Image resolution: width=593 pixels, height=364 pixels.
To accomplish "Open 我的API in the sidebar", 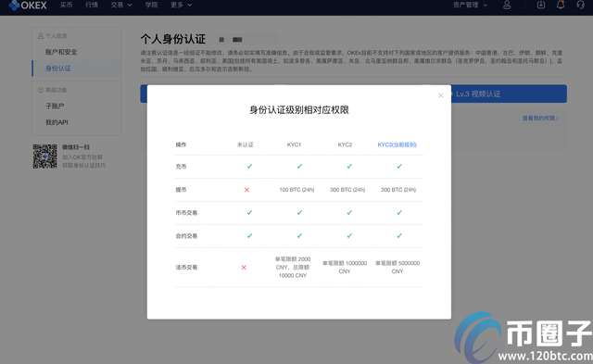I will [x=57, y=122].
